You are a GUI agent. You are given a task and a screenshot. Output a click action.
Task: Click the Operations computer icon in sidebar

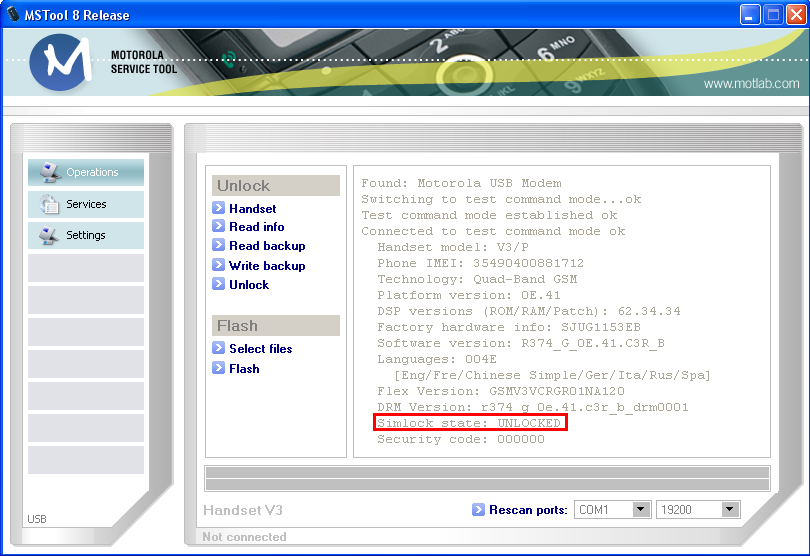point(49,173)
